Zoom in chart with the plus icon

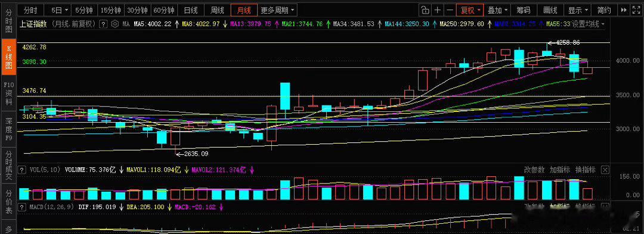coord(438,10)
